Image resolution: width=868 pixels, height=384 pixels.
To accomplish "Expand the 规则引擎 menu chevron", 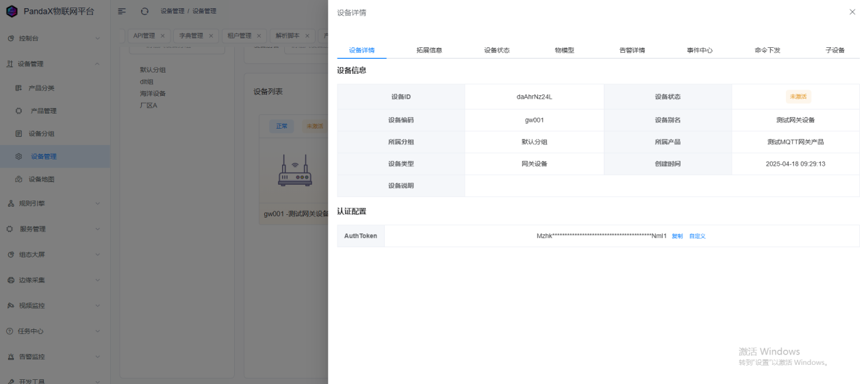I will pos(97,203).
